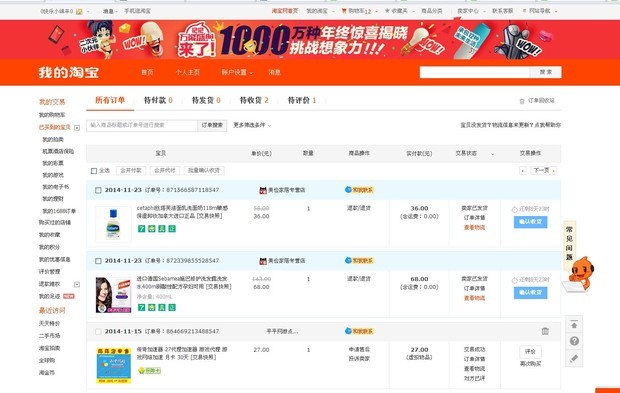Click into the order search input field
Viewport: 620px width, 393px height.
coord(142,125)
